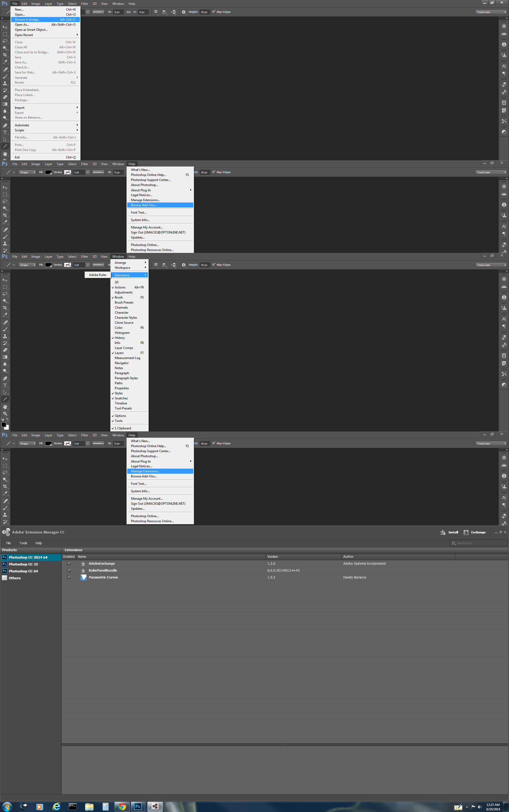Uncheck the Align Edges checkbox
Image resolution: width=509 pixels, height=812 pixels.
click(x=214, y=12)
